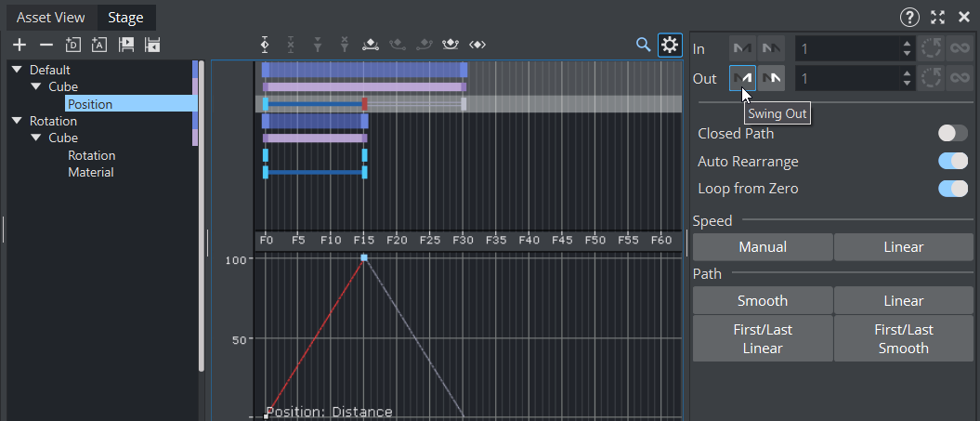Disable Auto Rearrange toggle

coord(952,161)
